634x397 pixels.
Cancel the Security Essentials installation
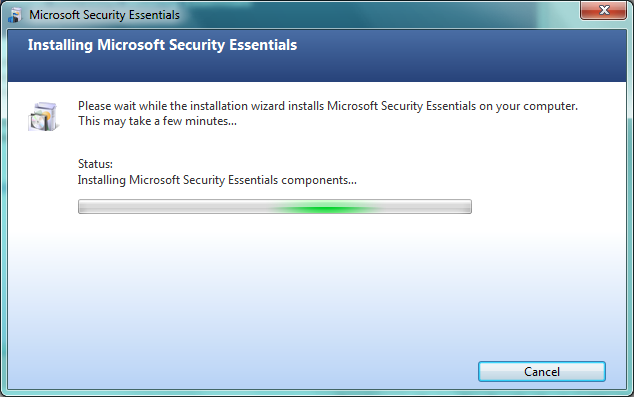pyautogui.click(x=541, y=372)
